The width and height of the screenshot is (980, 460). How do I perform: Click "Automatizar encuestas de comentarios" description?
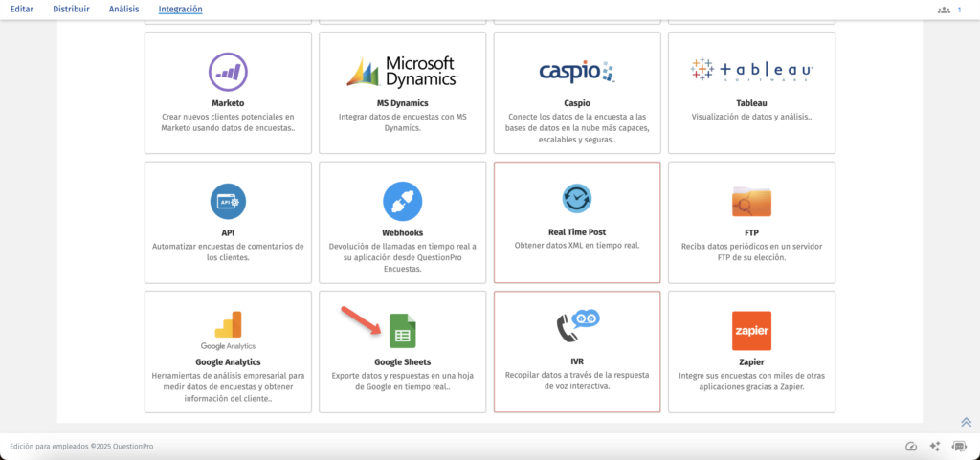pyautogui.click(x=228, y=252)
